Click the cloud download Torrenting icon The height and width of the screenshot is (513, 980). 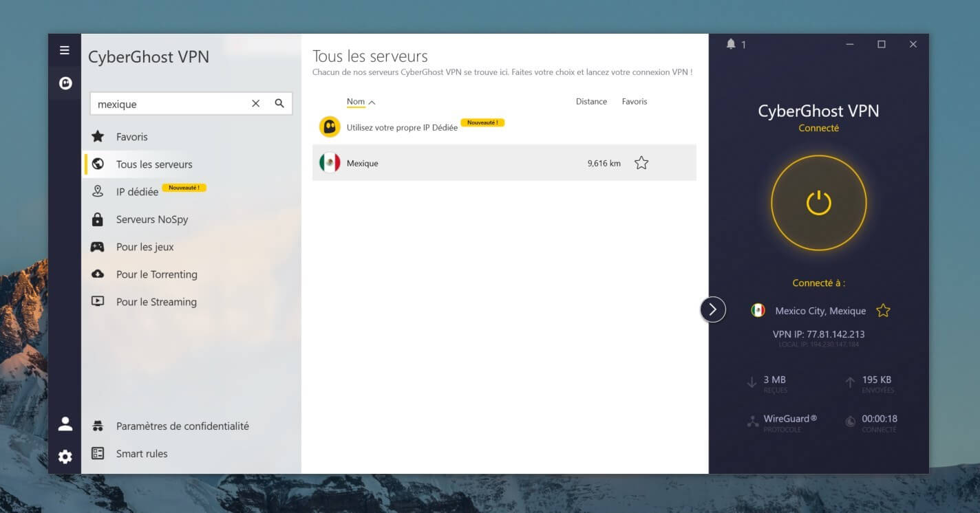point(98,274)
